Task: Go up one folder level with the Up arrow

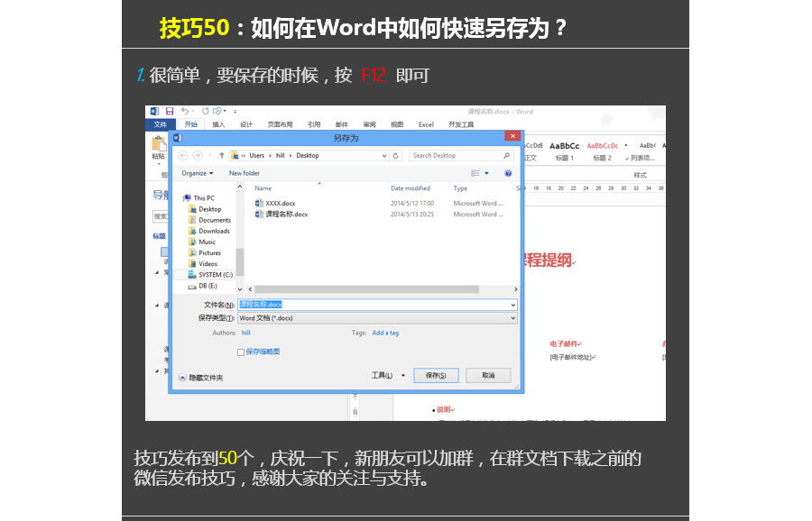Action: pyautogui.click(x=222, y=155)
